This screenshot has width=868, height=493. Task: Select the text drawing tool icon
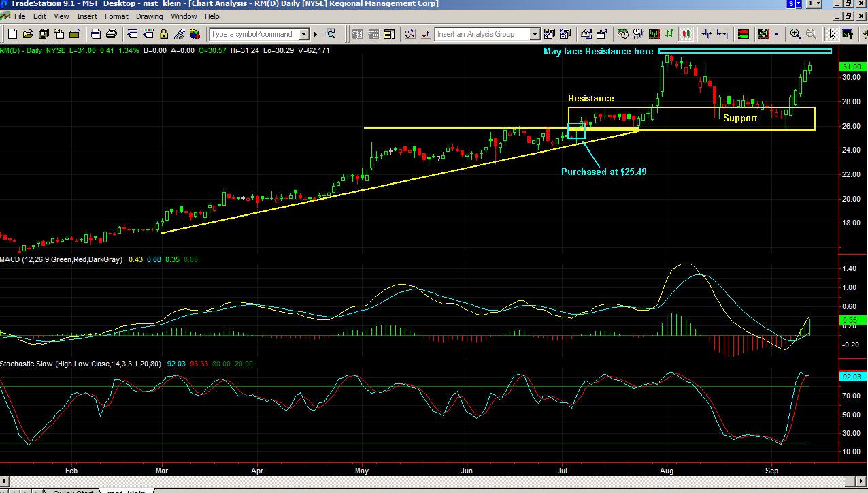(x=850, y=33)
